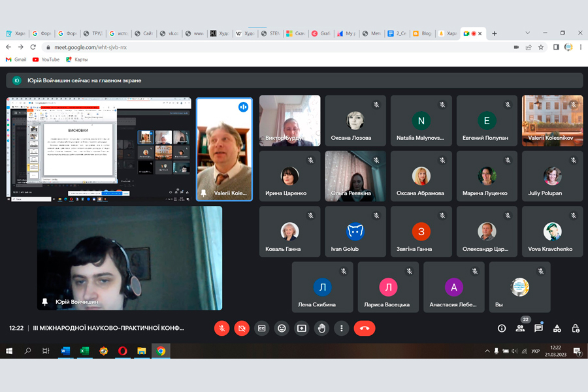Select Ivan Golub participant tile
The width and height of the screenshot is (588, 392).
[x=355, y=231]
